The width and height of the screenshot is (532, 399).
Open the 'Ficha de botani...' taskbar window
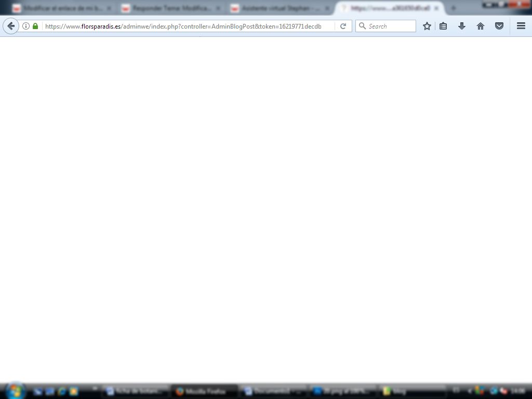click(136, 392)
